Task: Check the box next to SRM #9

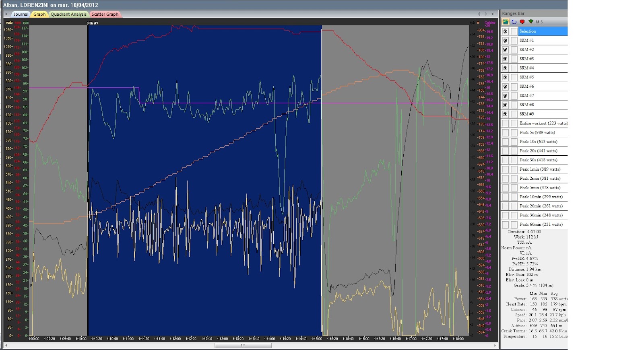Action: pyautogui.click(x=514, y=114)
